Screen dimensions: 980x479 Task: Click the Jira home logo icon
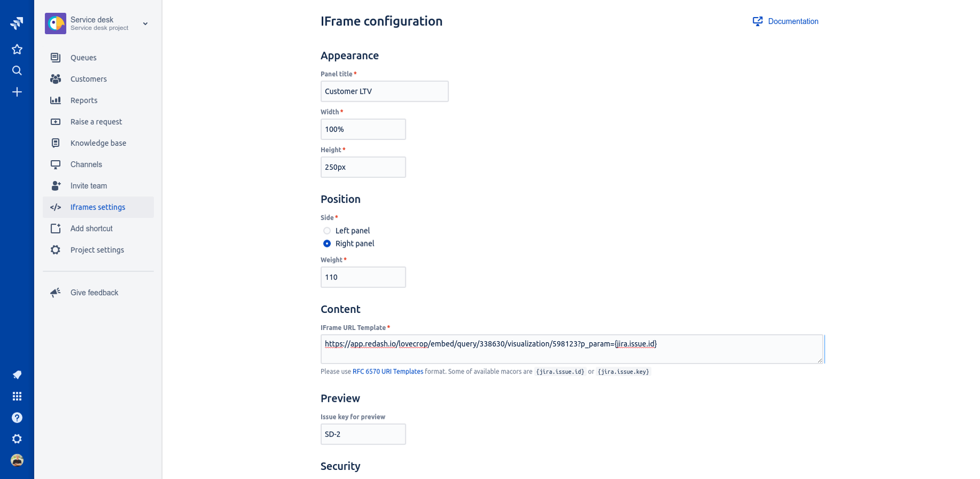pyautogui.click(x=17, y=23)
